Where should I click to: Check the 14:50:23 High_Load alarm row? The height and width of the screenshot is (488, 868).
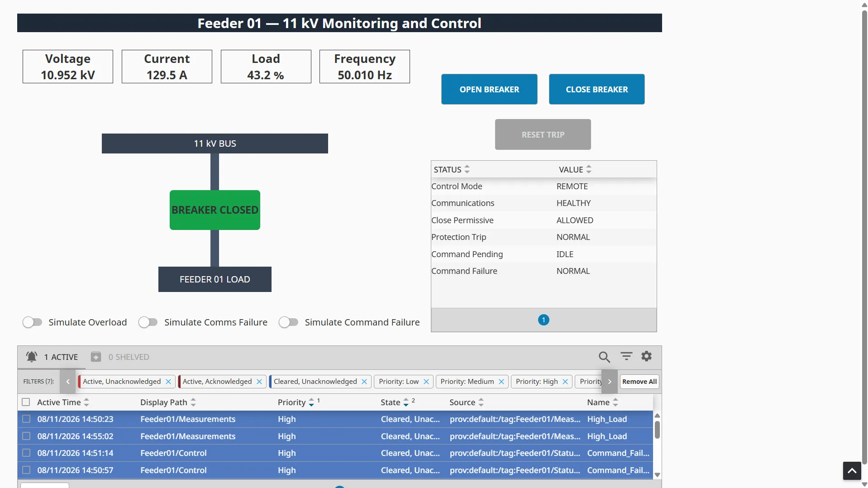(26, 419)
